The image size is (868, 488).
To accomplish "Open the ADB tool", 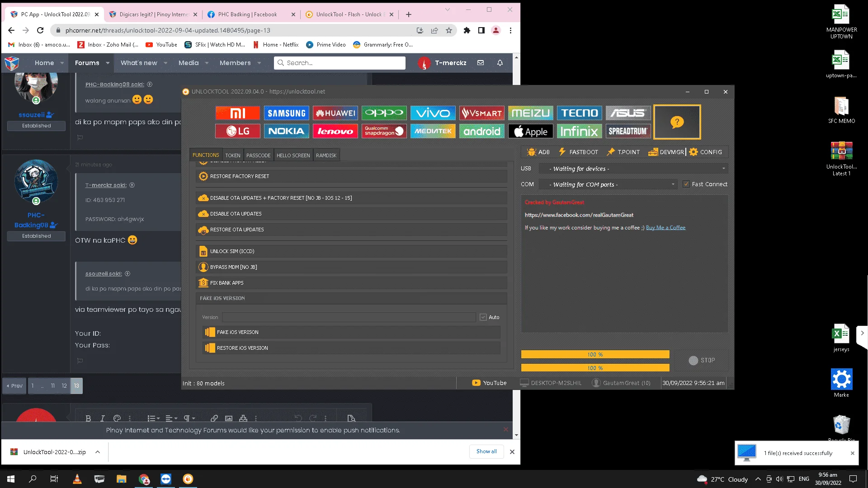I will click(538, 152).
